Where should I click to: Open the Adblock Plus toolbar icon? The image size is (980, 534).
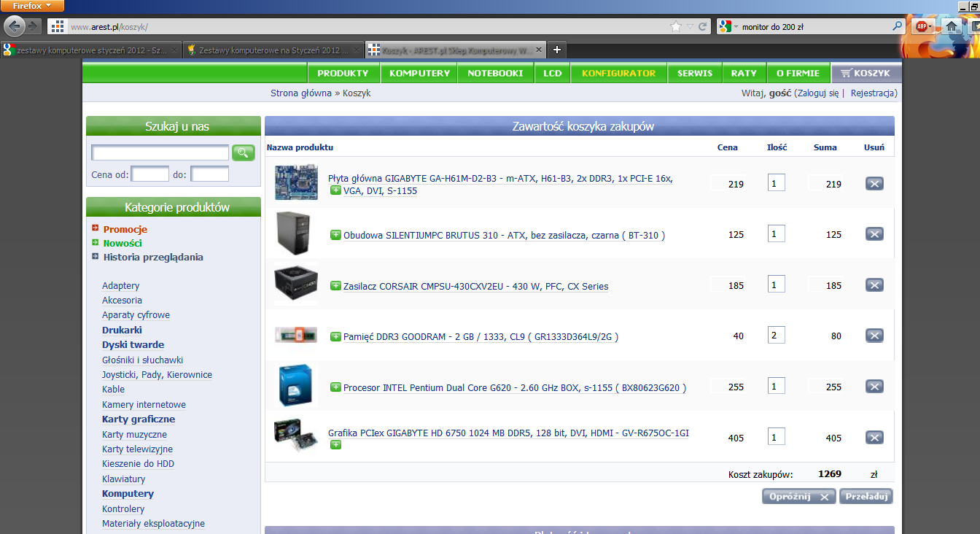(x=921, y=26)
